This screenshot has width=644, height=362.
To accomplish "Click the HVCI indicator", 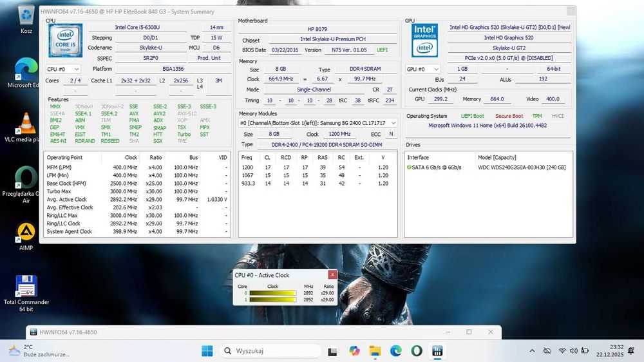I will coord(558,117).
